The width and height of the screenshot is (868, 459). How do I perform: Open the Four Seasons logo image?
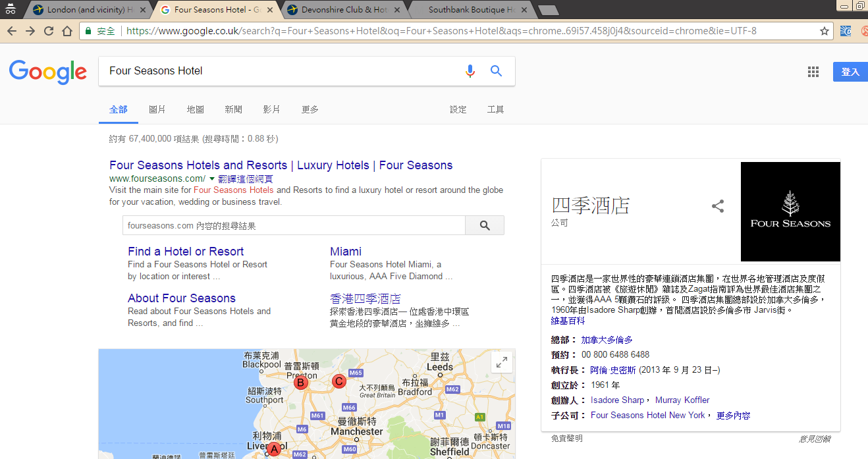point(790,211)
